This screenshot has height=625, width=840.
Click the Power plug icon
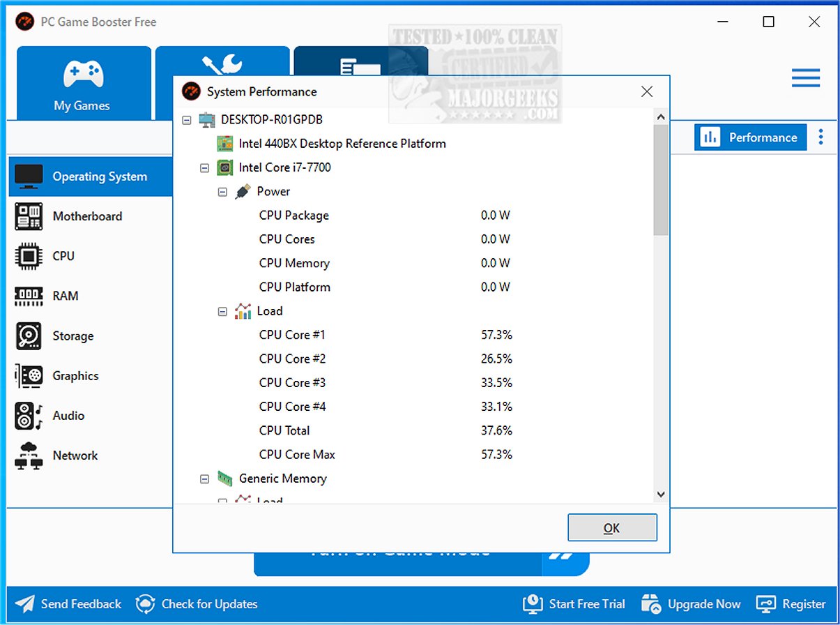point(243,191)
